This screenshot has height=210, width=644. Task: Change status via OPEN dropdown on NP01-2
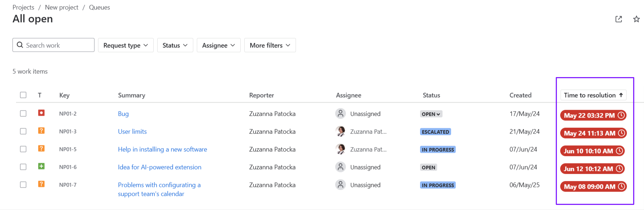(431, 114)
